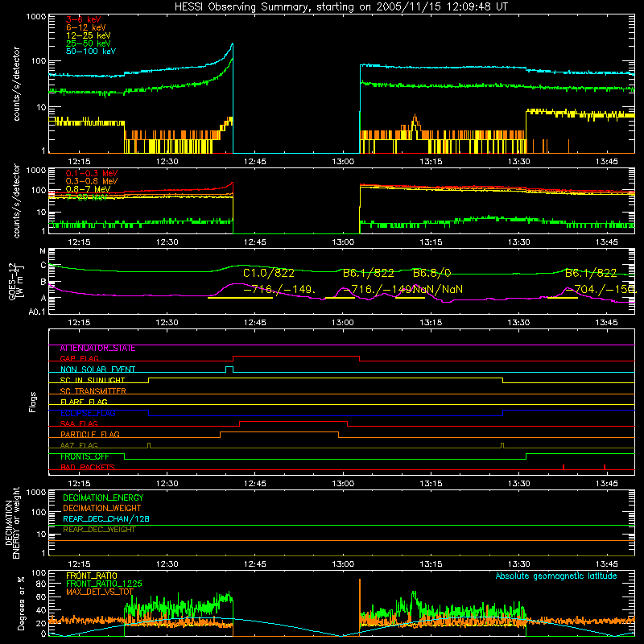
Task: Click the 12-25 keV legend entry
Action: 89,35
